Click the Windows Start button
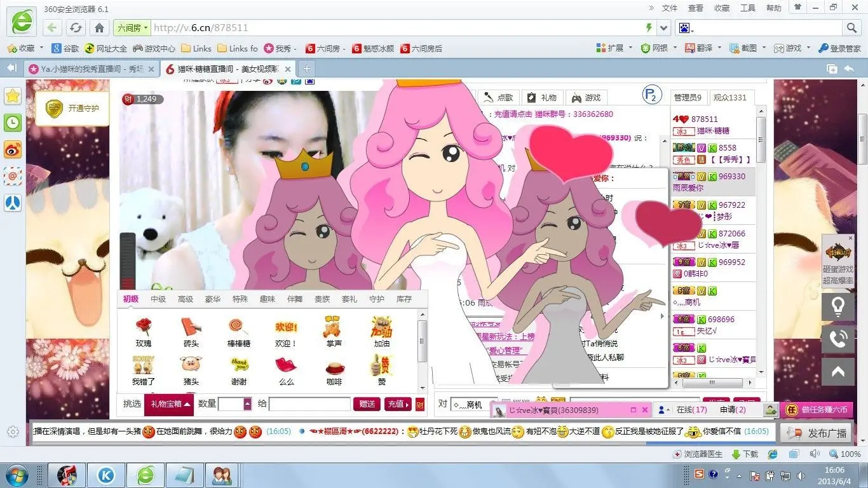The height and width of the screenshot is (488, 868). tap(16, 475)
